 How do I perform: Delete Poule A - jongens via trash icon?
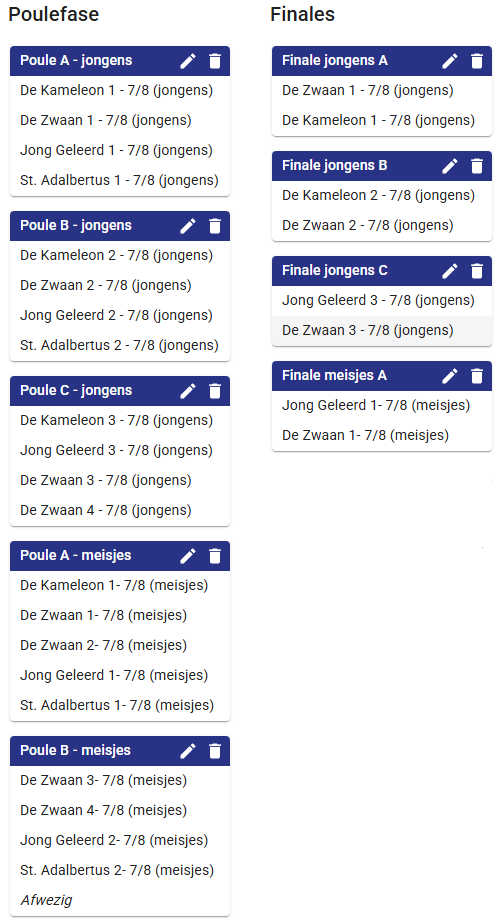pos(215,61)
